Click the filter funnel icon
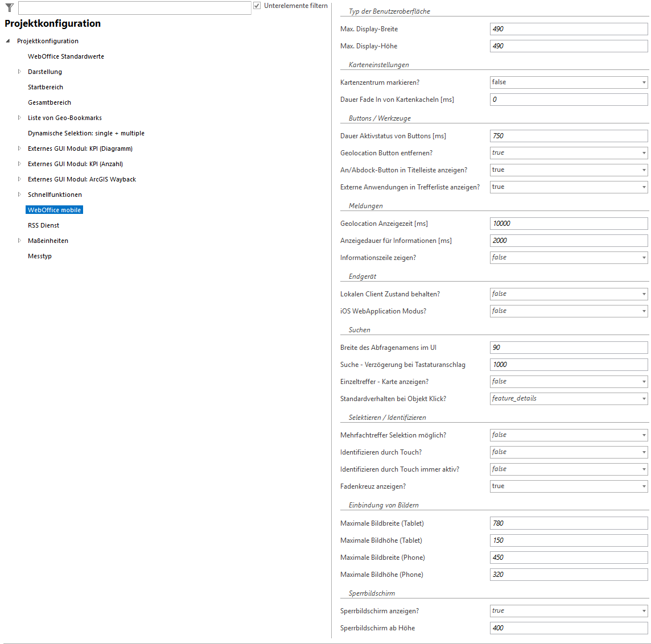This screenshot has width=651, height=644. point(10,7)
